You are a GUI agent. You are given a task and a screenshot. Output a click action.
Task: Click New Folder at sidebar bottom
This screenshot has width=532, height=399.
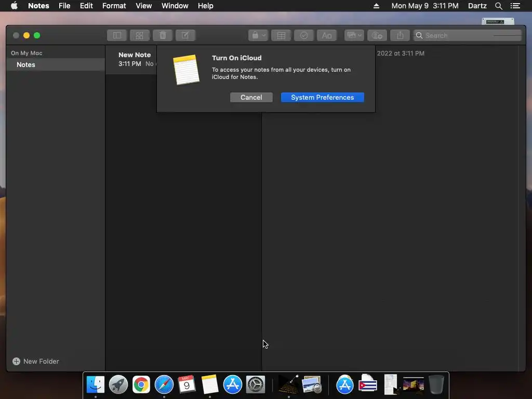click(36, 362)
